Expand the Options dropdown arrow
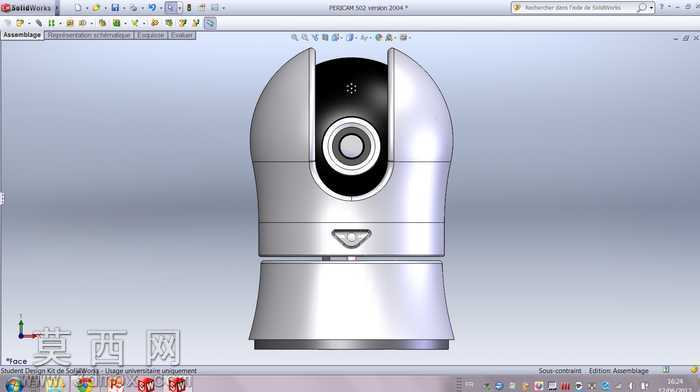This screenshot has height=392, width=700. (224, 8)
